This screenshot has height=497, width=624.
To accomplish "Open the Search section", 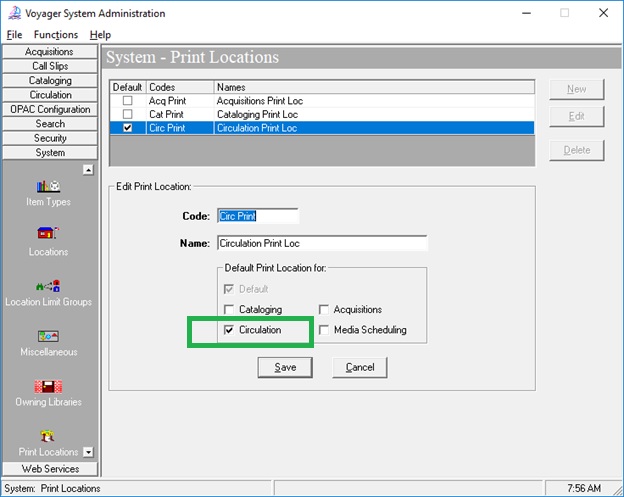I will pyautogui.click(x=50, y=124).
